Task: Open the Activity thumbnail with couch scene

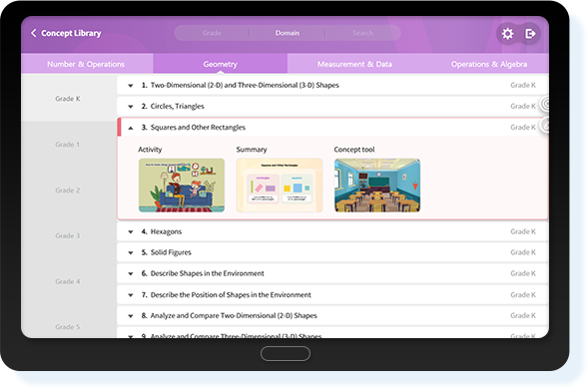Action: coord(182,186)
